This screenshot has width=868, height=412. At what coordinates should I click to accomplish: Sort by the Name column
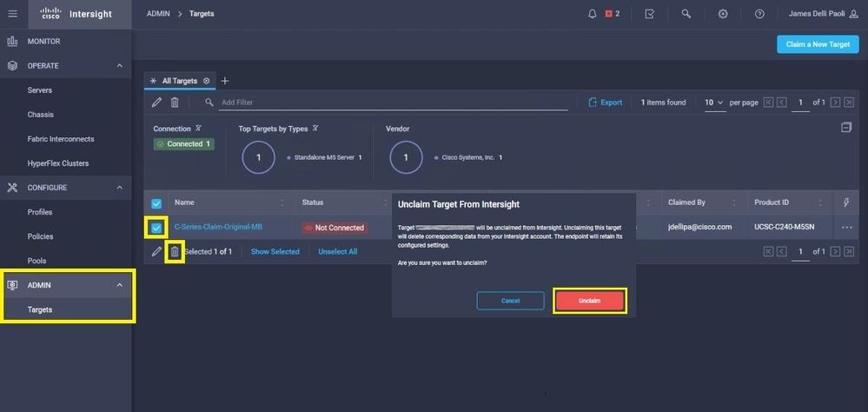[184, 203]
